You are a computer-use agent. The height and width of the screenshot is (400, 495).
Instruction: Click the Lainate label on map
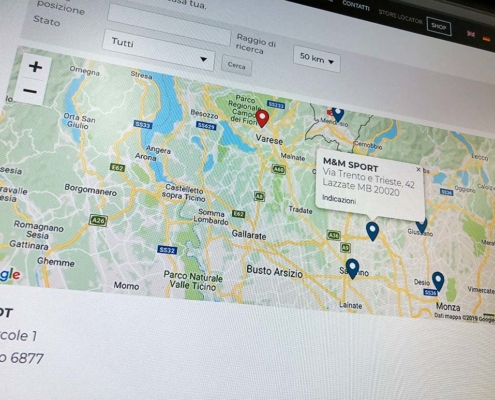pos(350,305)
